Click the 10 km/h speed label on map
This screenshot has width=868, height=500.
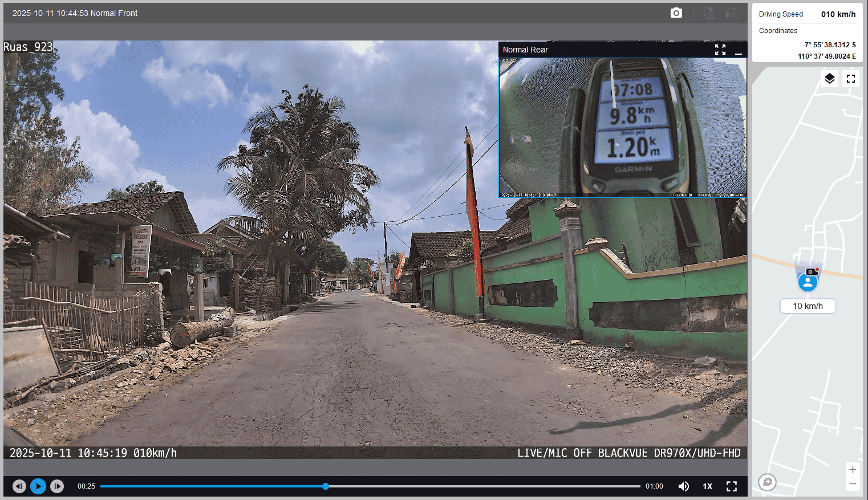pos(808,306)
